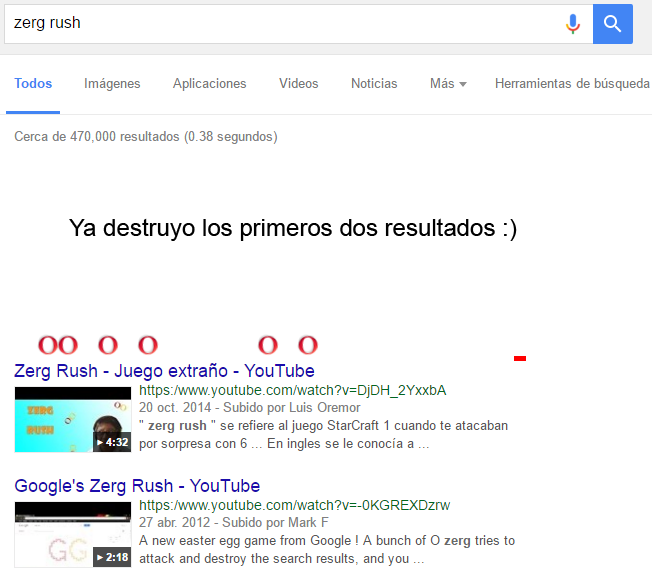The image size is (652, 583).
Task: Open Google's Zerg Rush - YouTube link
Action: pyautogui.click(x=137, y=486)
